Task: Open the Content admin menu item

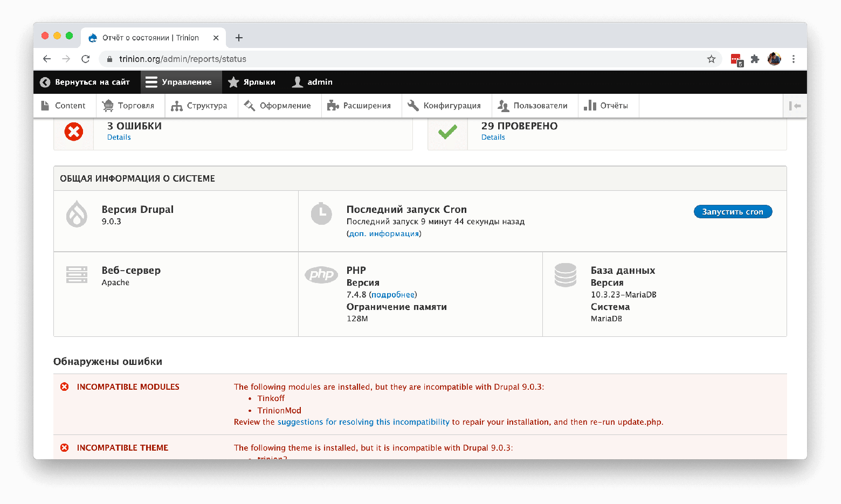Action: 64,106
